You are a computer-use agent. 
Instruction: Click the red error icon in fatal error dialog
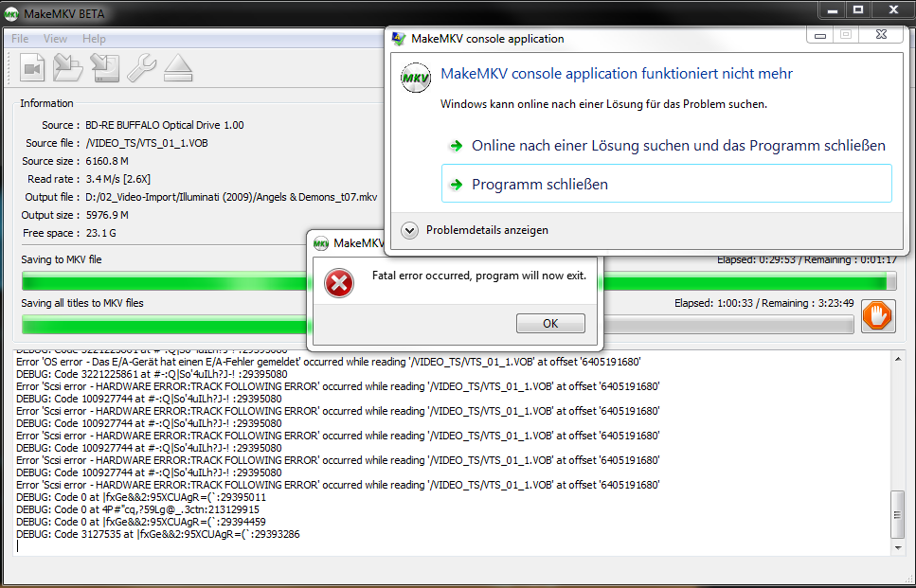click(x=339, y=283)
